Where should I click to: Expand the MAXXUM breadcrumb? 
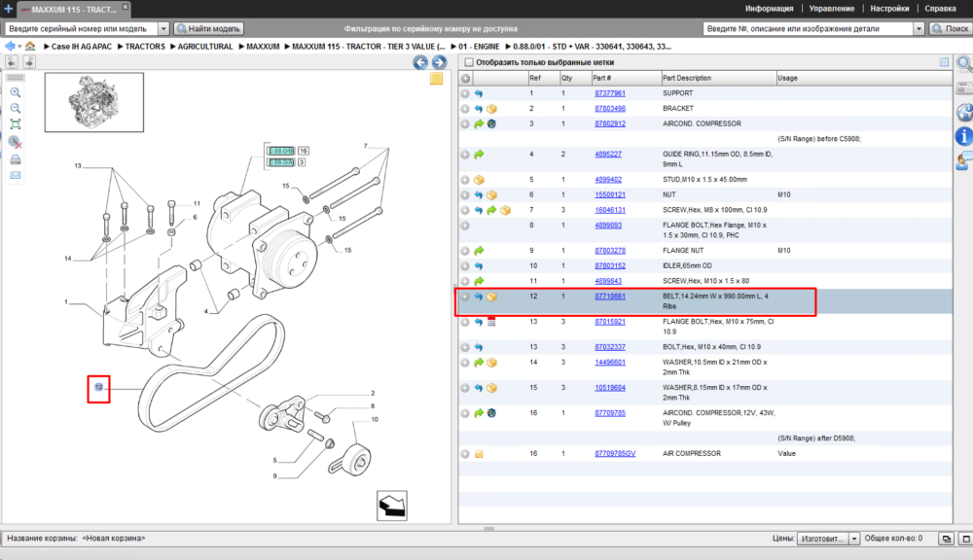[242, 47]
